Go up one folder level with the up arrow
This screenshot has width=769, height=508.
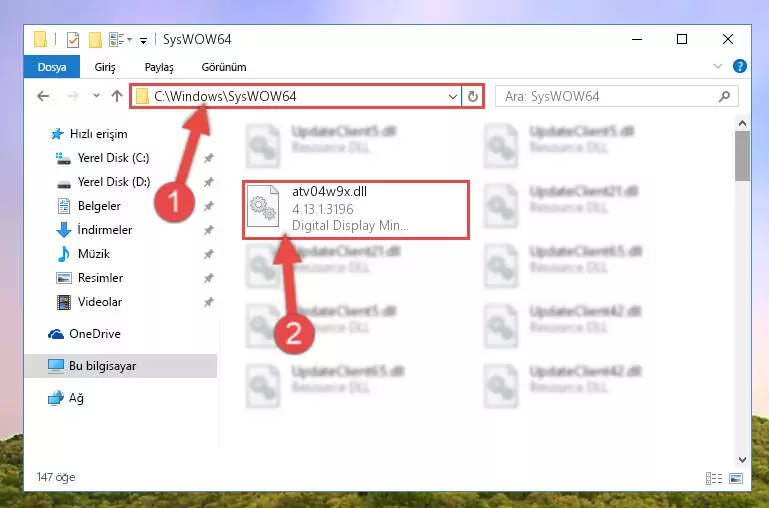point(117,96)
